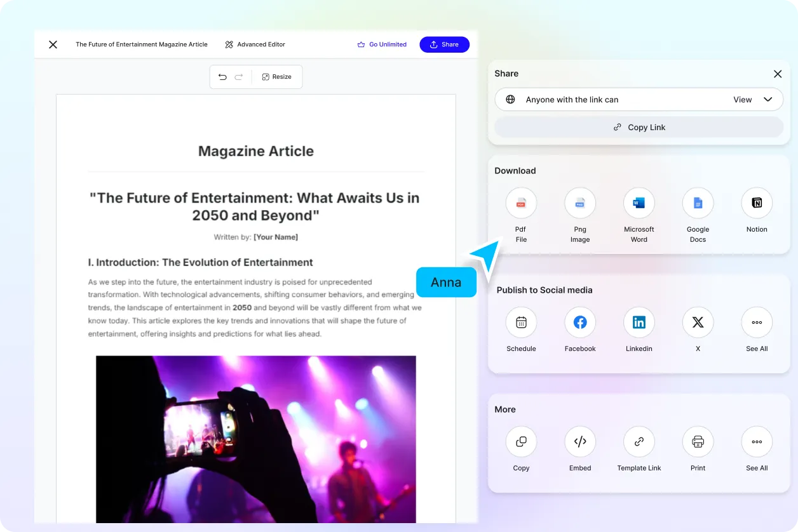The height and width of the screenshot is (532, 798).
Task: Publish to X
Action: 698,323
